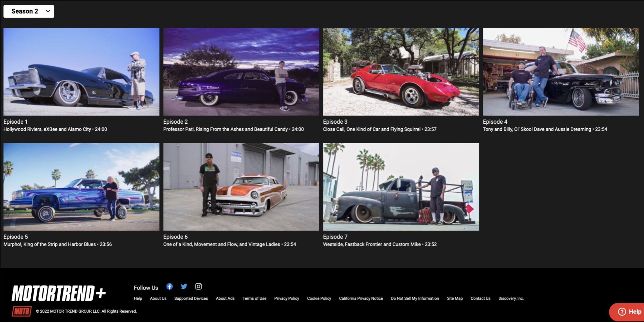Open the Privacy Policy link
Image resolution: width=644 pixels, height=323 pixels.
286,298
